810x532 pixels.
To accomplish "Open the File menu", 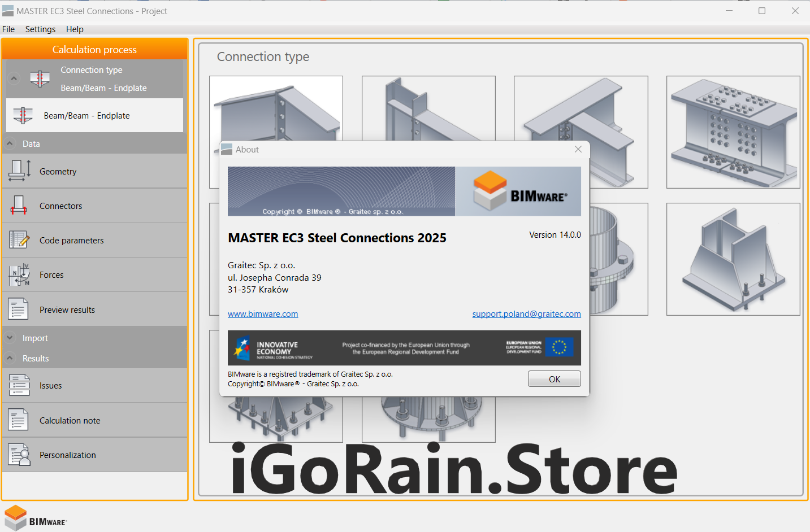I will pyautogui.click(x=8, y=29).
